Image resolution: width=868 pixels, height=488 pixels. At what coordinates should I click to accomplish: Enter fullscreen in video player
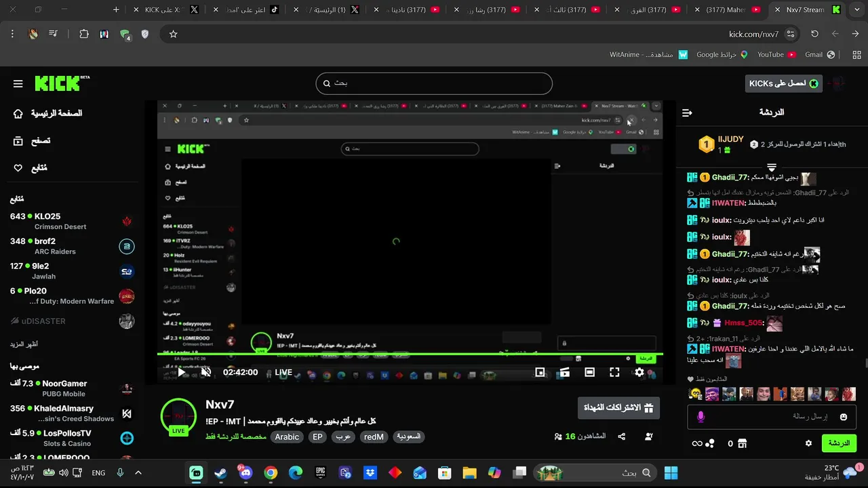(x=614, y=372)
